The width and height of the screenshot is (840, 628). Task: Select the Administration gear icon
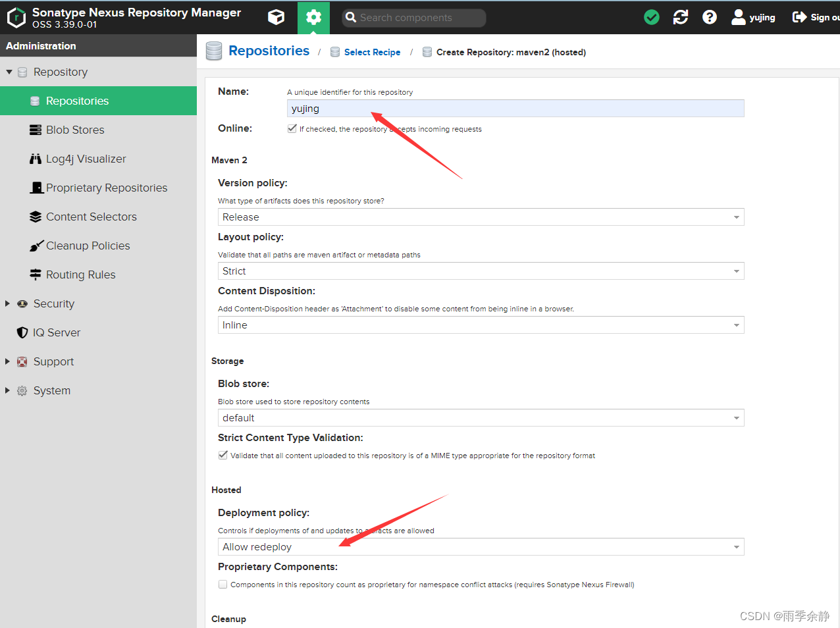tap(313, 17)
